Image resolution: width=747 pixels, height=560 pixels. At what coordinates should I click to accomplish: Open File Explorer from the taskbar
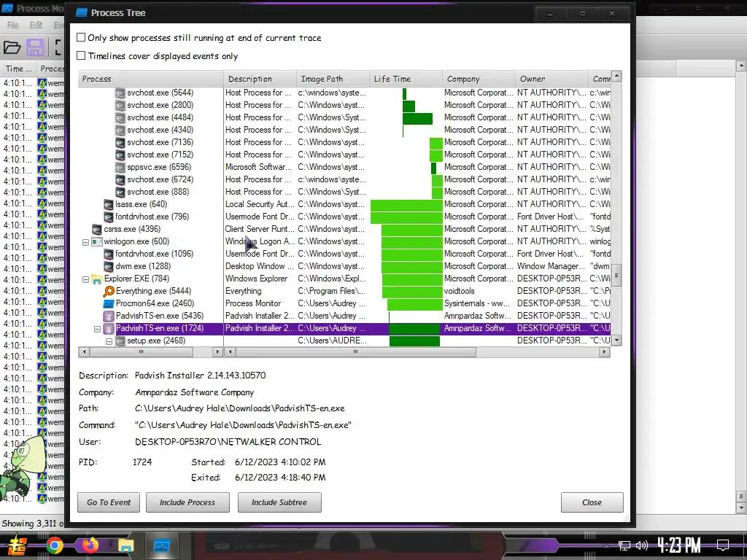click(125, 545)
